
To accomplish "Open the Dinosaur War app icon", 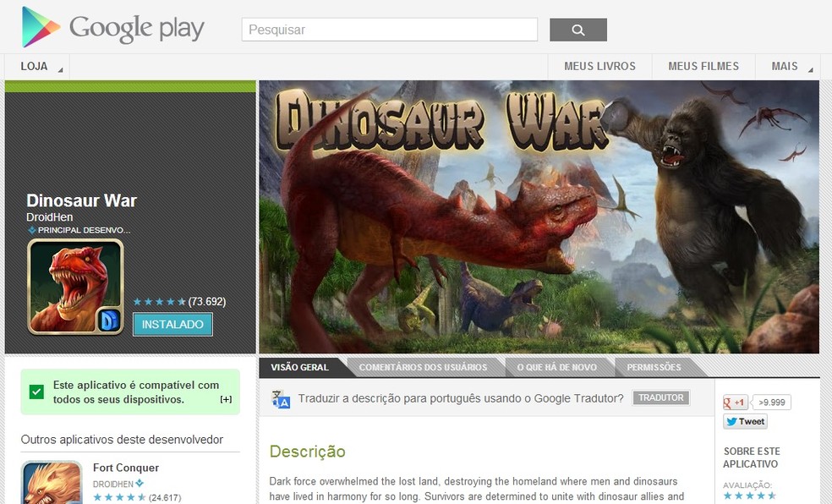I will 75,287.
